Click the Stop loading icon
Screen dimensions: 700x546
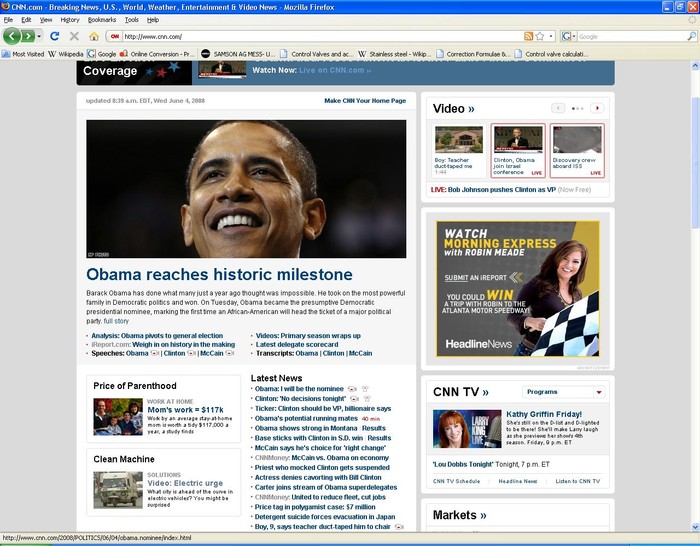[74, 36]
